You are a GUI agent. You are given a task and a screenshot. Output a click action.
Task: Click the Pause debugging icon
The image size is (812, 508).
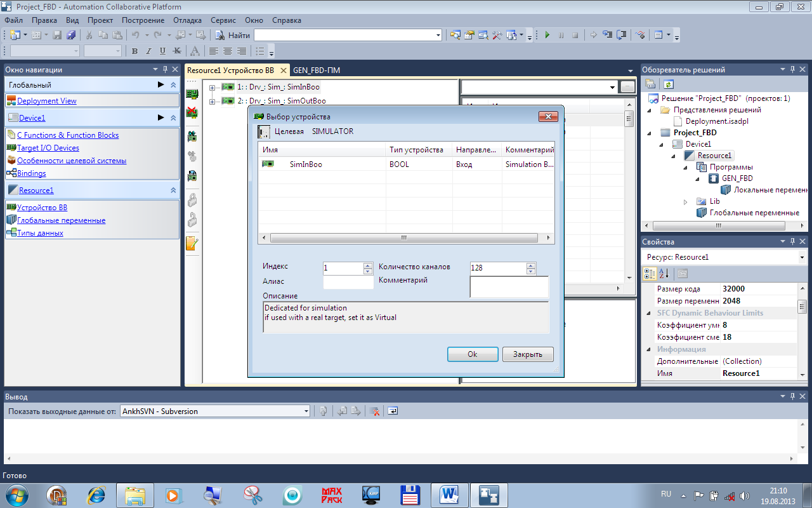click(561, 36)
